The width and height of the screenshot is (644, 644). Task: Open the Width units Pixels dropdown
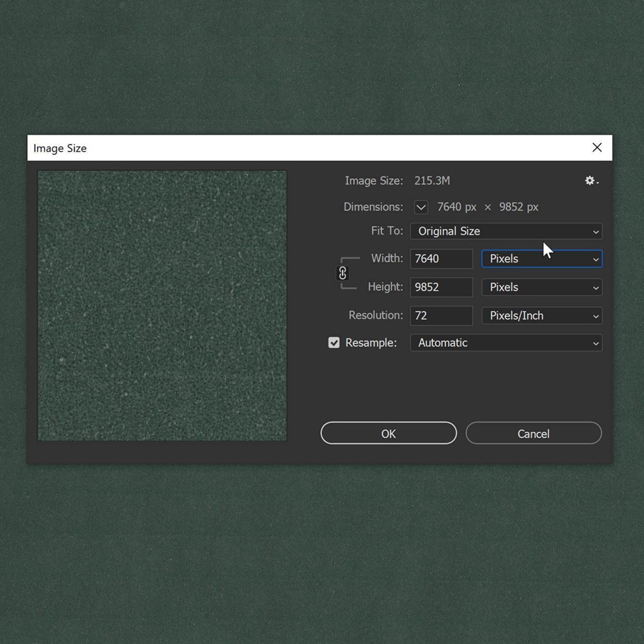pos(542,259)
